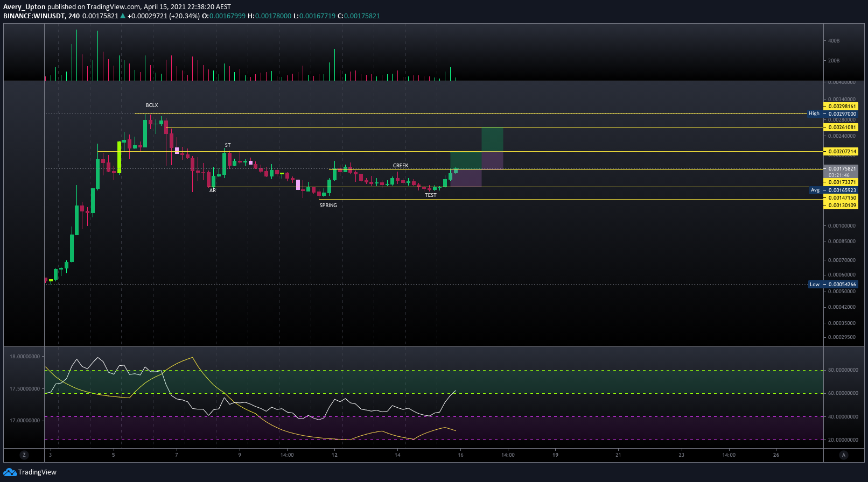The image size is (868, 482).
Task: Click date 16 on the time axis
Action: click(x=460, y=455)
